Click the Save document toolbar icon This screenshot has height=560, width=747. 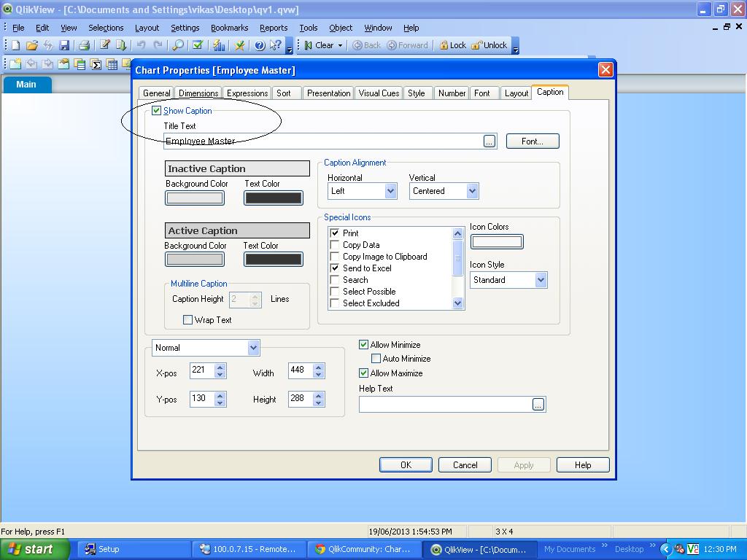[64, 45]
